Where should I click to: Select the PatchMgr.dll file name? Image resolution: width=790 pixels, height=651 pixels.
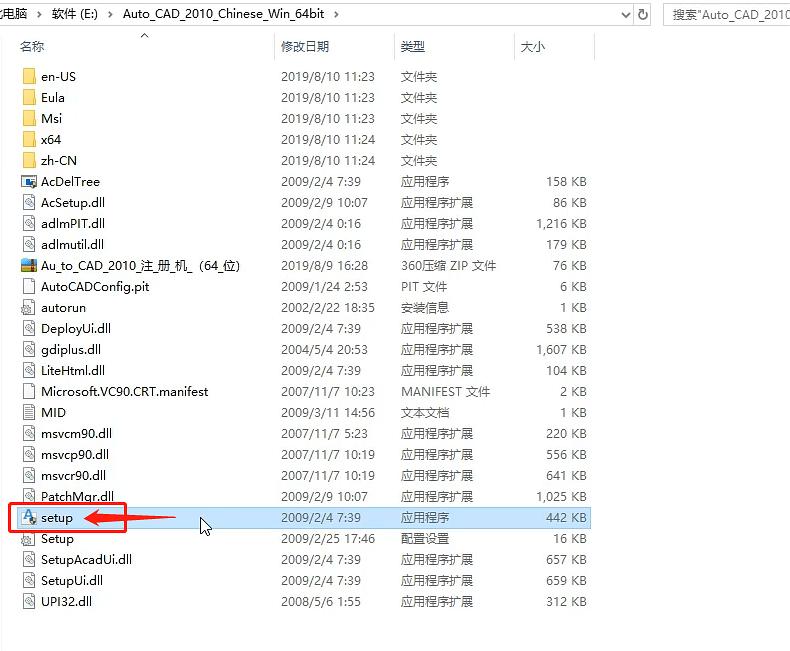pyautogui.click(x=77, y=497)
